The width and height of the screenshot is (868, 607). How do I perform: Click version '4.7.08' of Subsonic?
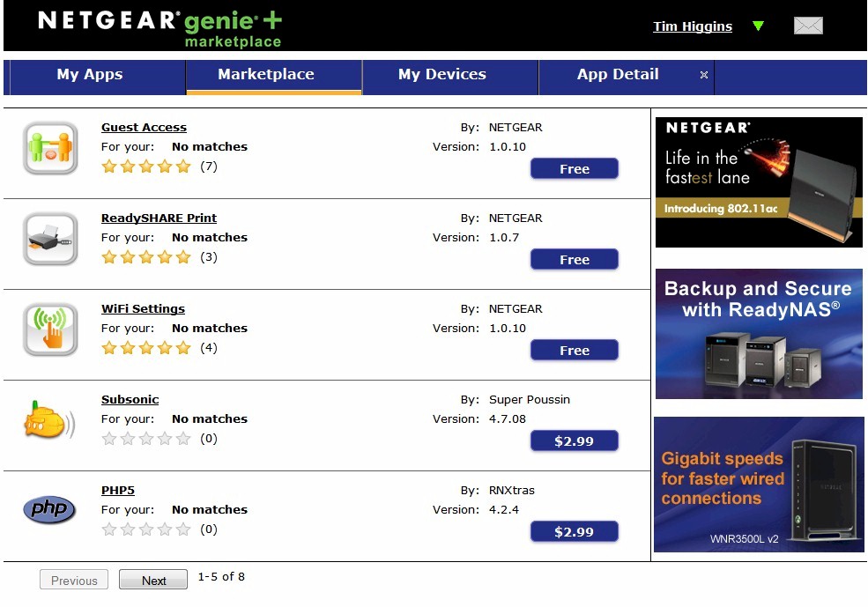[508, 418]
